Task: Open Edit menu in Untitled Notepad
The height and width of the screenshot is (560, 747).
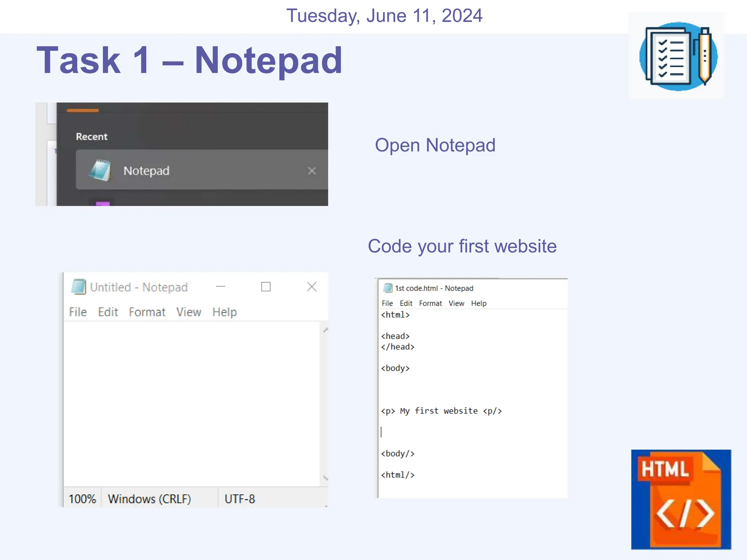Action: [x=108, y=312]
